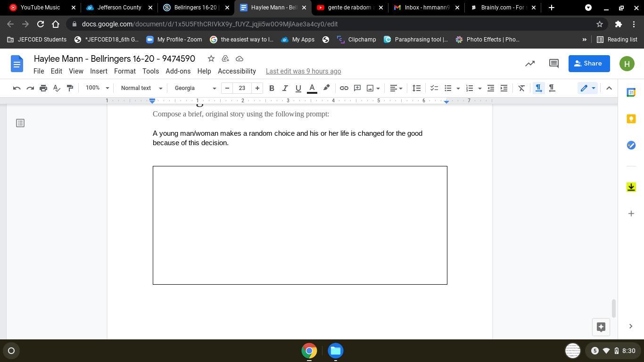Click the Explore button
Screen dimensions: 644x362
click(x=601, y=327)
